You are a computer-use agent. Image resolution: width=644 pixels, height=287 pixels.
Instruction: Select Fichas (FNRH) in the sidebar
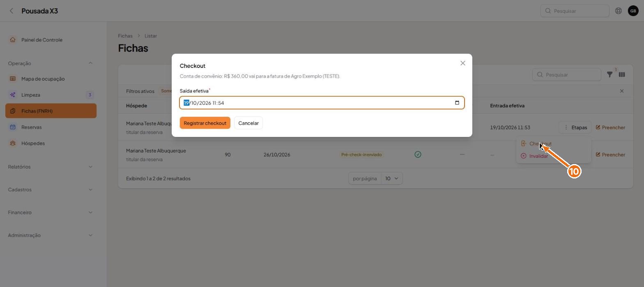click(51, 111)
